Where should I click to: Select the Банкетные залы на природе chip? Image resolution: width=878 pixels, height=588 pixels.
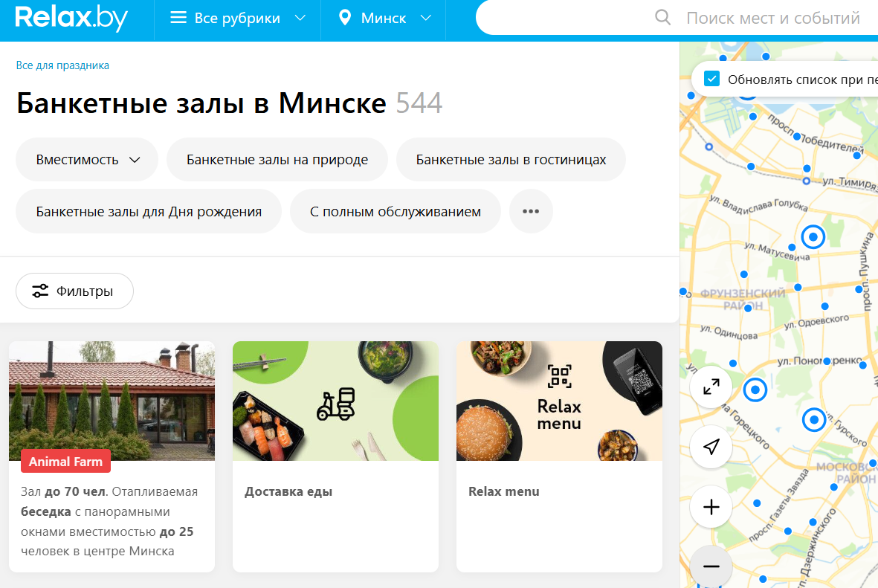[277, 160]
